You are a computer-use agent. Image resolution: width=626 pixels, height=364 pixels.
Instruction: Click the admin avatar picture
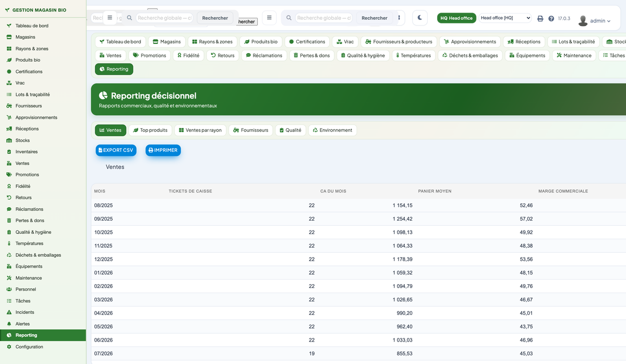pos(583,21)
